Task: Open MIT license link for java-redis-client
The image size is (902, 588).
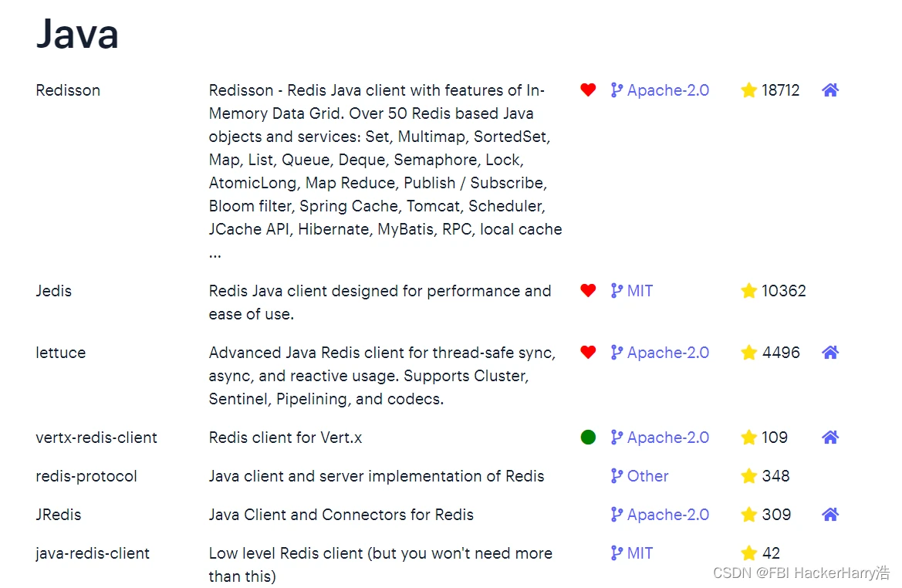Action: pyautogui.click(x=640, y=553)
